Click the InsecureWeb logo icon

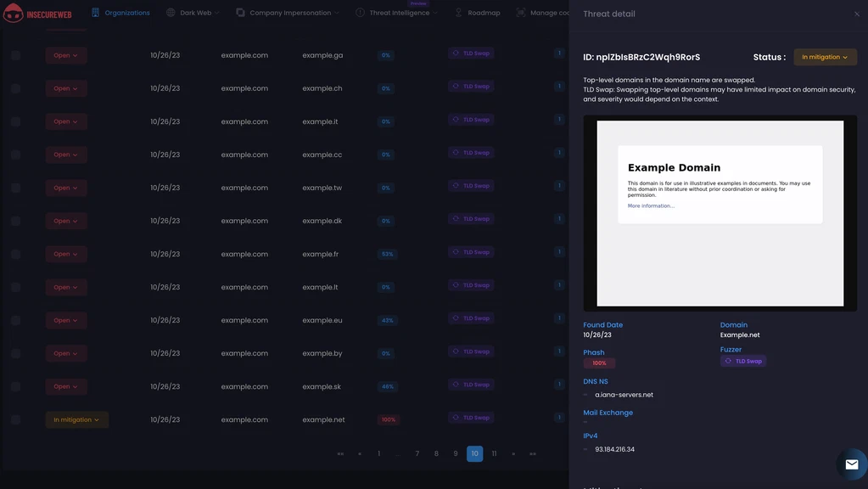pos(13,13)
